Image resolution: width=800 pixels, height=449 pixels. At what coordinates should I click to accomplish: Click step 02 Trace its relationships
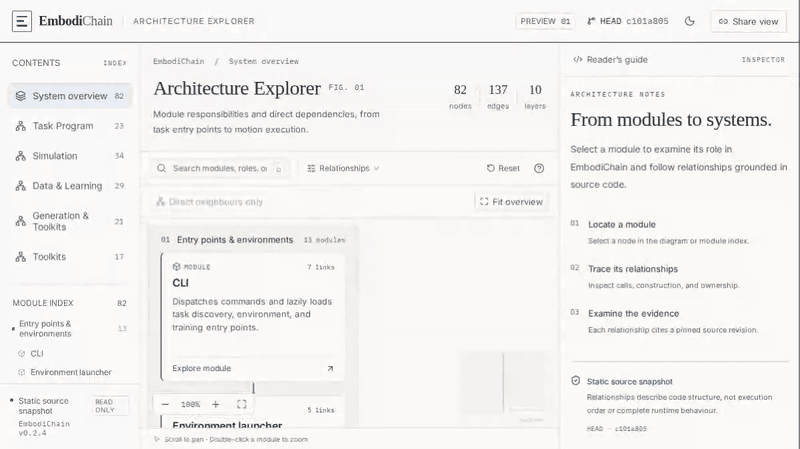(679, 277)
